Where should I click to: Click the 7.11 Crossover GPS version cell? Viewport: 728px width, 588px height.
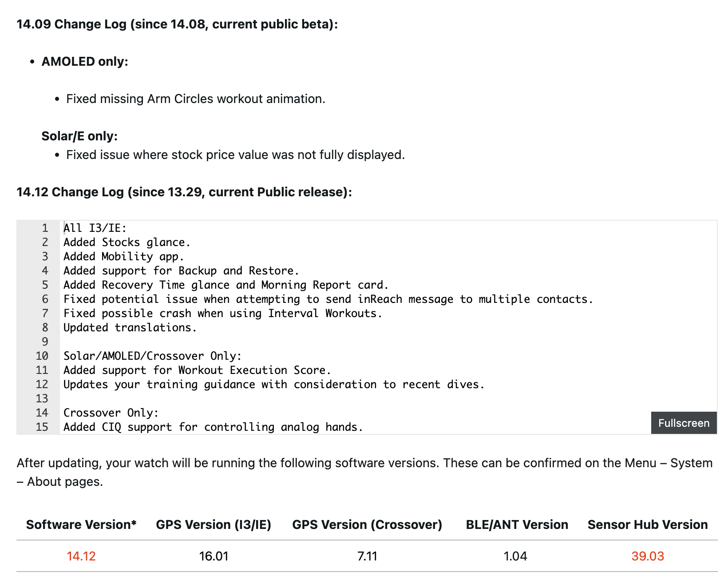(x=367, y=556)
